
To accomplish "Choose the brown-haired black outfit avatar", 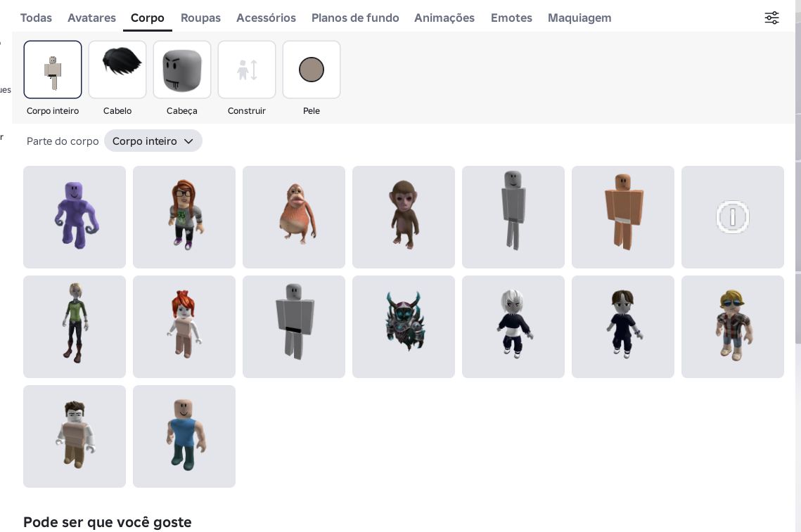I will pos(623,327).
